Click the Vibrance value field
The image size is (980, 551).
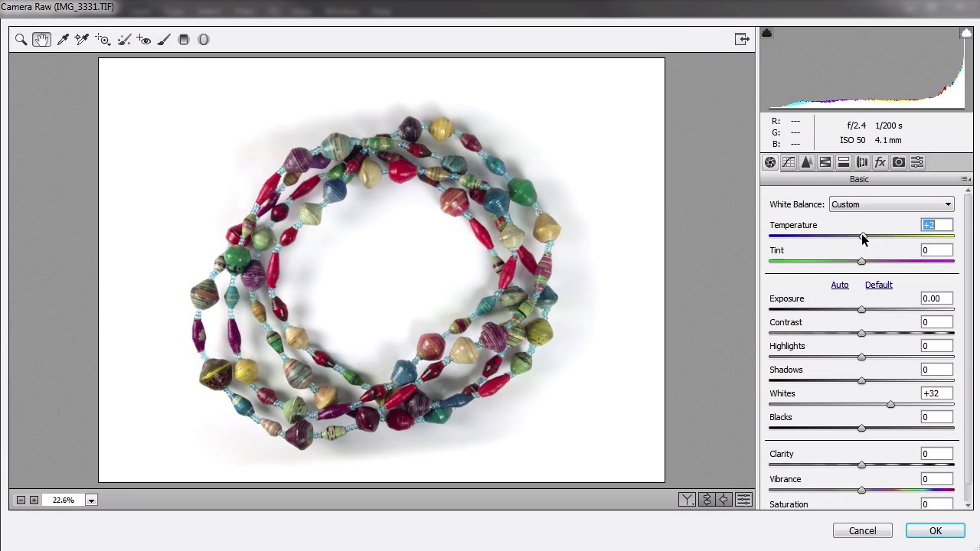937,479
